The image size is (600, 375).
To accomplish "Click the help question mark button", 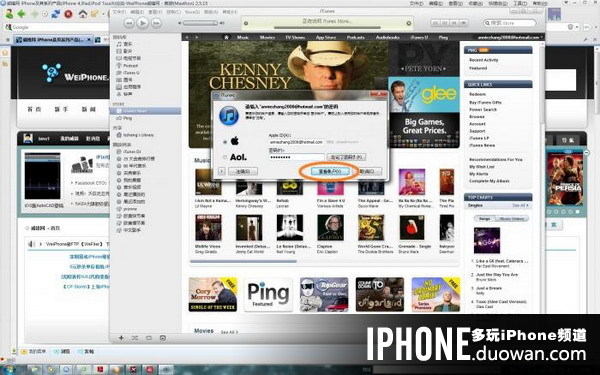I will [x=222, y=171].
